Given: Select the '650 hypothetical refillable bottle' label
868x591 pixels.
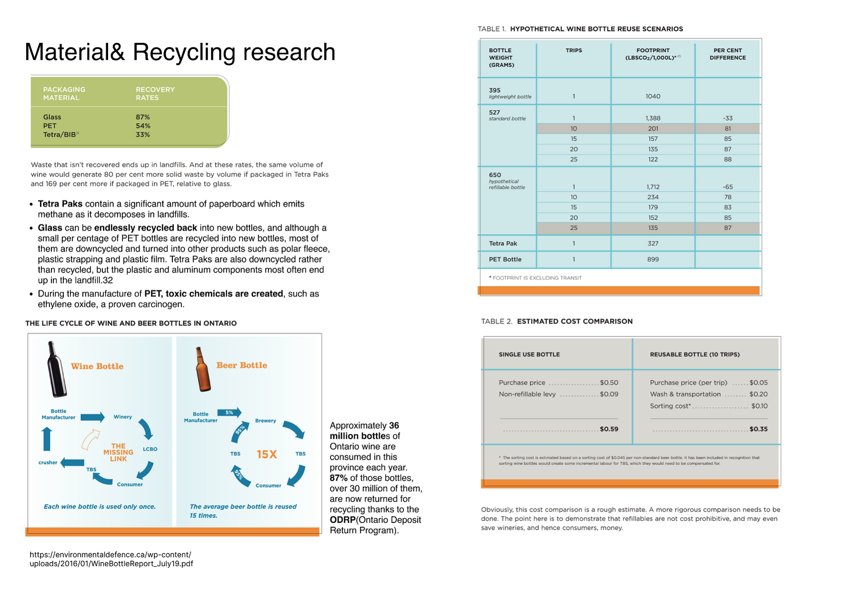Looking at the screenshot, I should tap(507, 181).
